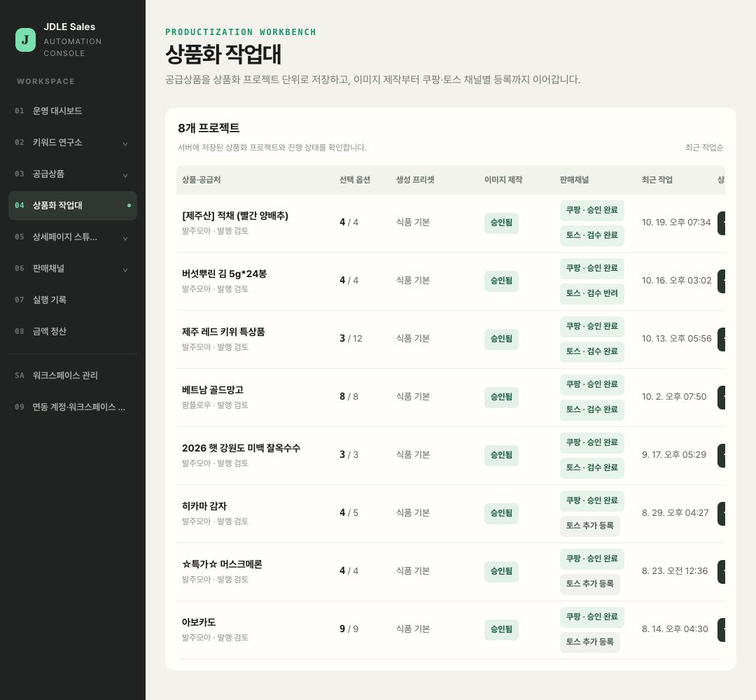Image resolution: width=756 pixels, height=700 pixels.
Task: Click timestamp 8. 23. 오전 12:36
Action: coord(675,570)
